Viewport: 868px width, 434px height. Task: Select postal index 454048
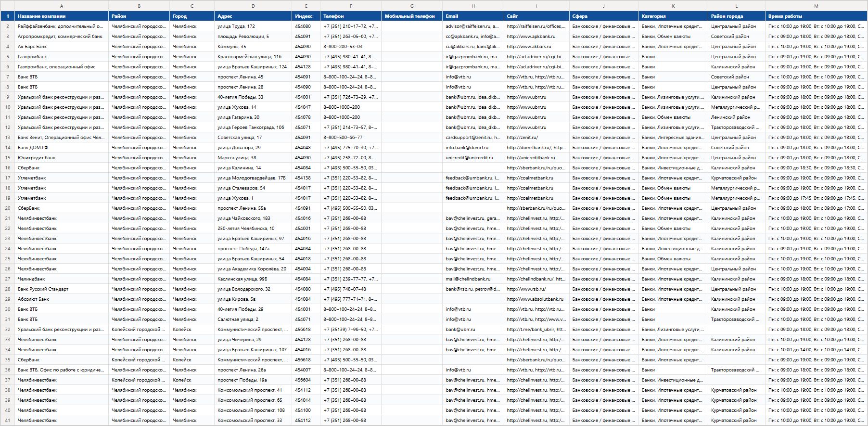[306, 148]
